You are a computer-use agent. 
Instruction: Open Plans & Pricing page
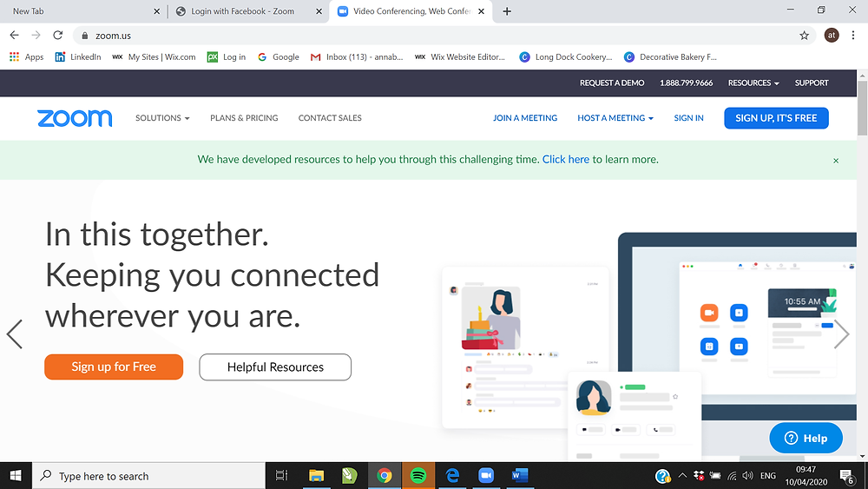244,118
